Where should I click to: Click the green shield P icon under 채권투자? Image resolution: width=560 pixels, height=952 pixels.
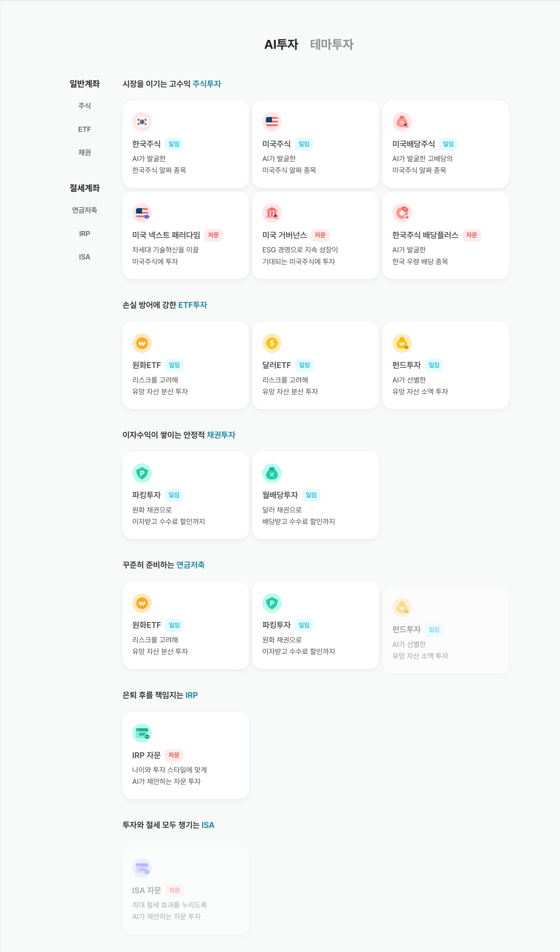click(142, 473)
